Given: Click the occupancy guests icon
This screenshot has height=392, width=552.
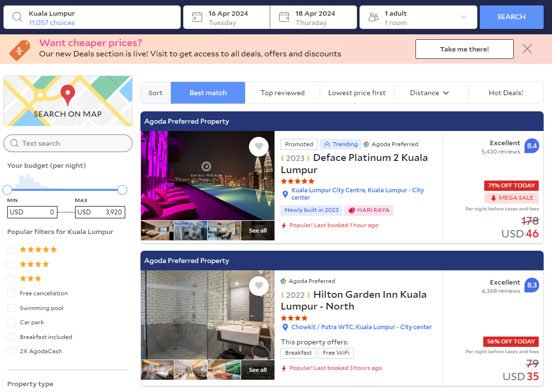Looking at the screenshot, I should 373,17.
